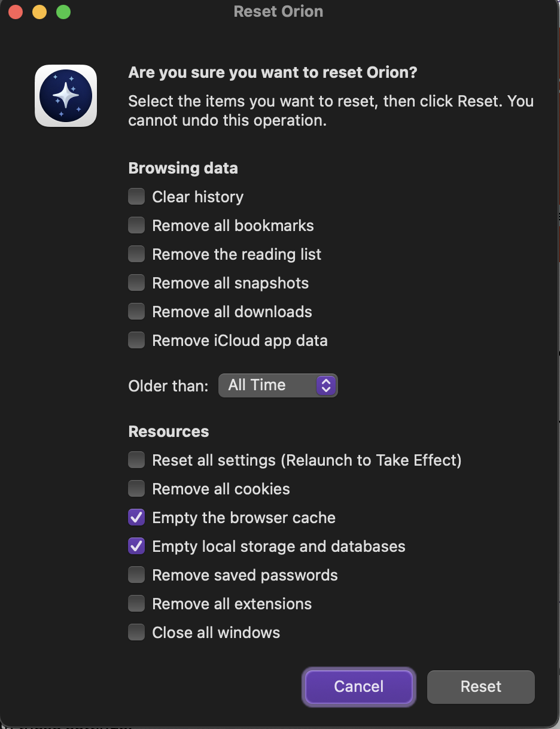Click the All Time dropdown arrows
This screenshot has width=560, height=729.
click(x=325, y=385)
